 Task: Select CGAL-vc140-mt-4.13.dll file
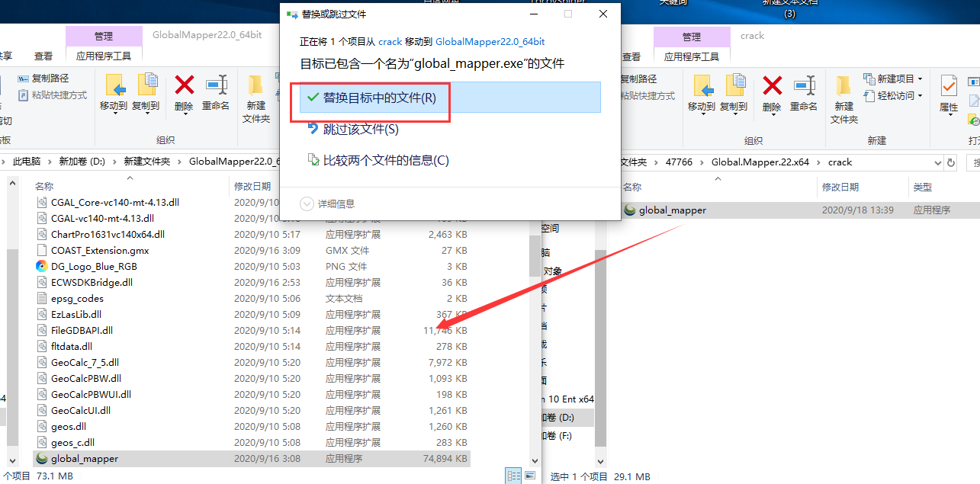104,218
